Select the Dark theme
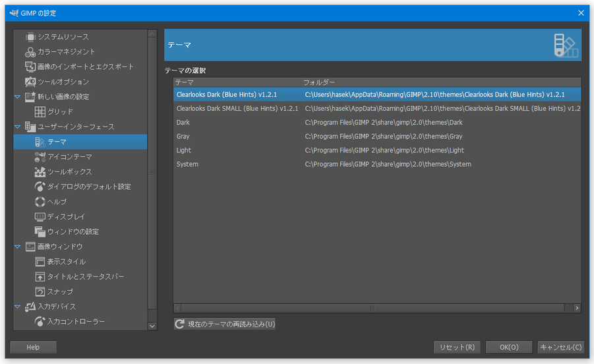The width and height of the screenshot is (594, 364). tap(377, 123)
